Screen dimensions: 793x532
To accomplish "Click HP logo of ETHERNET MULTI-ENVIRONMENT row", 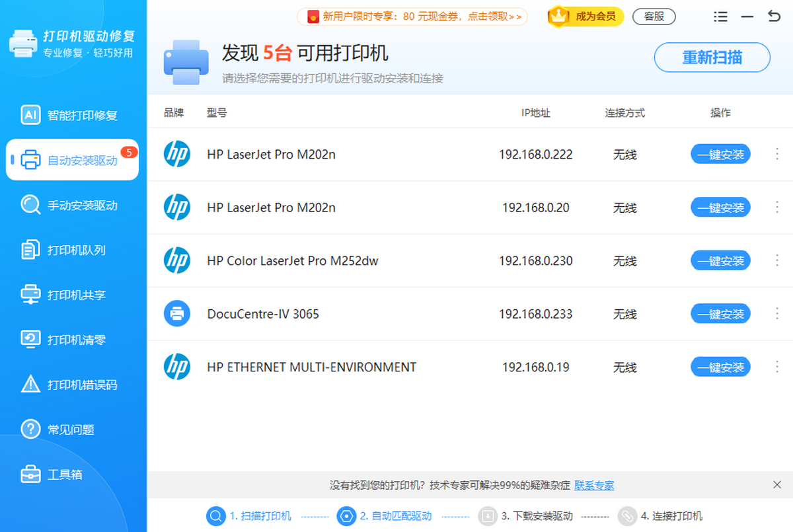I will (x=177, y=367).
